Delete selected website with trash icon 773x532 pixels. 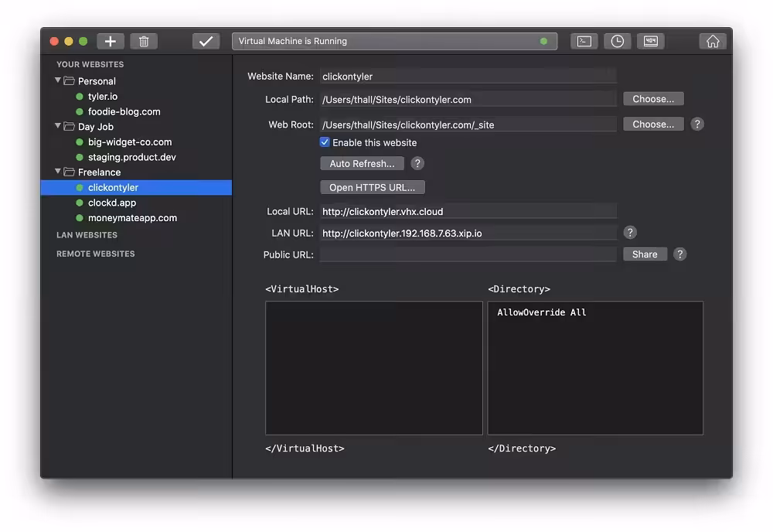point(144,42)
